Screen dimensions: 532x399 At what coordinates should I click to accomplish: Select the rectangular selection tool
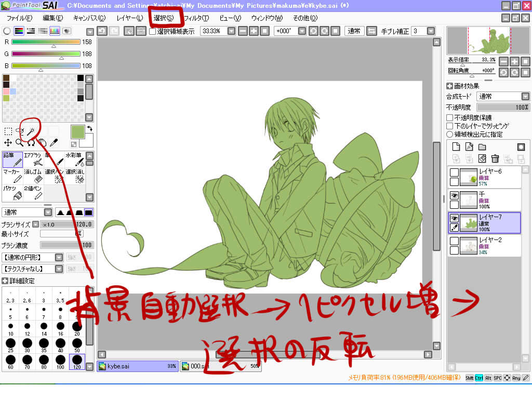click(8, 131)
